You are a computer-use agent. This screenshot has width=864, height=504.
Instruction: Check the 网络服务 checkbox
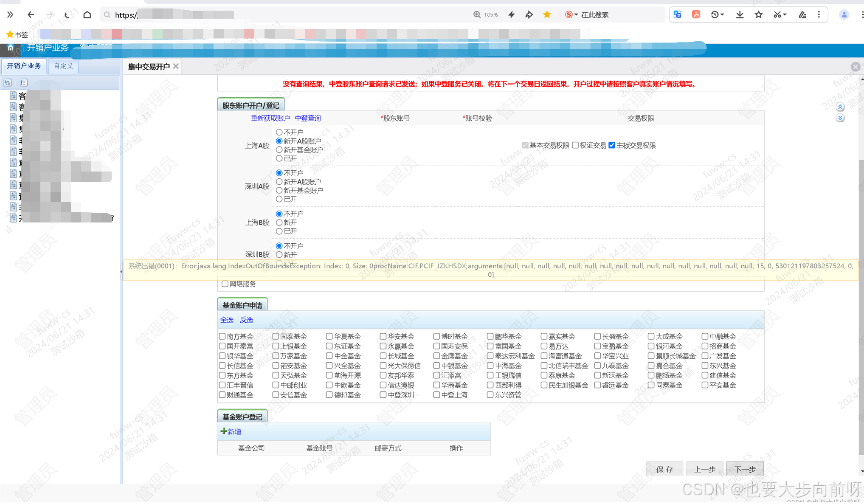tap(225, 284)
